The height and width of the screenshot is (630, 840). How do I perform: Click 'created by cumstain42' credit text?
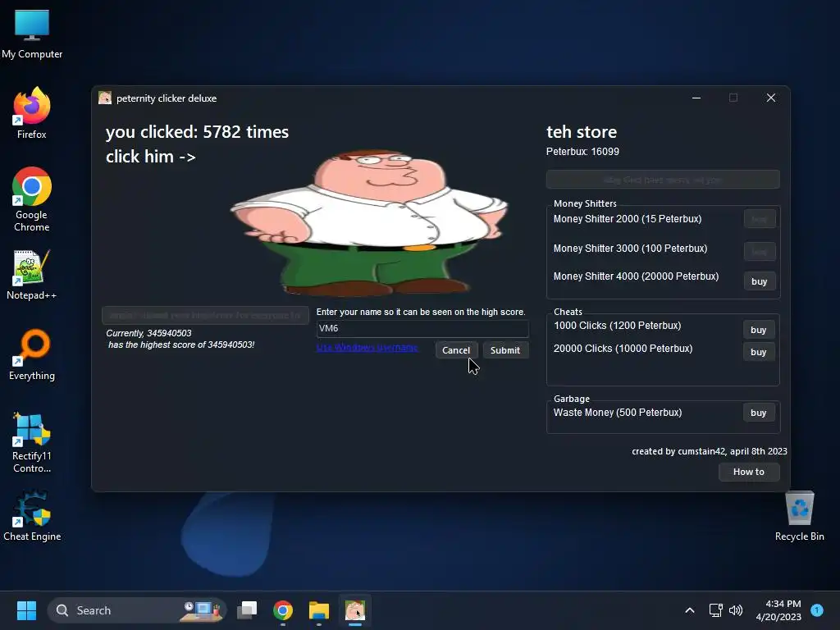pyautogui.click(x=710, y=451)
